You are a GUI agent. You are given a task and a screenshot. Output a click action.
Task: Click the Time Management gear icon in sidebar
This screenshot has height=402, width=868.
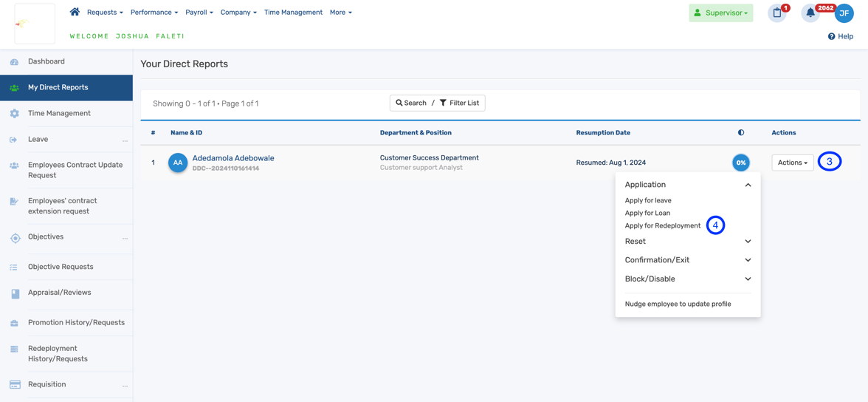pyautogui.click(x=15, y=113)
